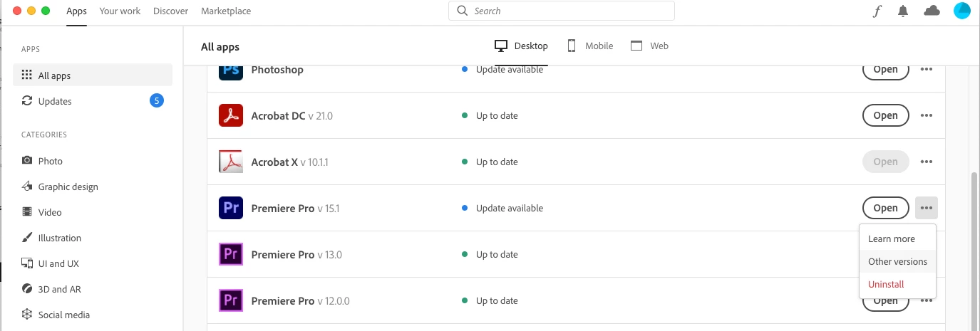Viewport: 980px width, 331px height.
Task: Focus the Search input field
Action: [x=561, y=11]
